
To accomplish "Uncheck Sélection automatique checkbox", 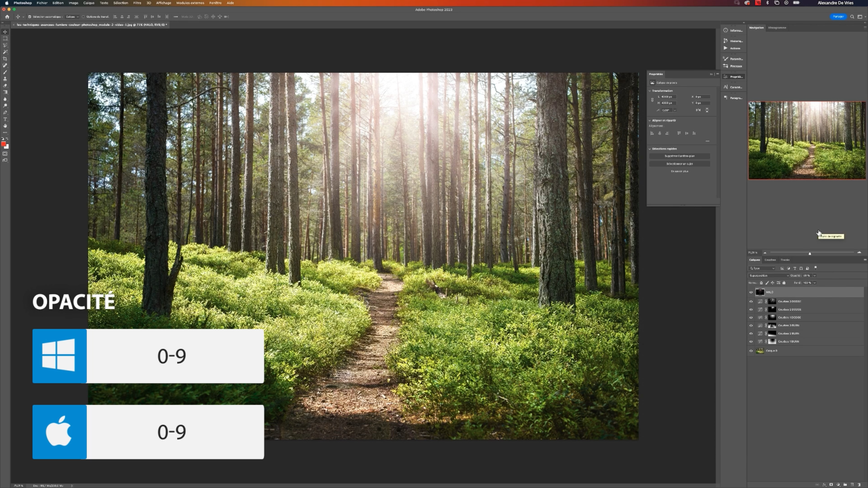I will [30, 16].
